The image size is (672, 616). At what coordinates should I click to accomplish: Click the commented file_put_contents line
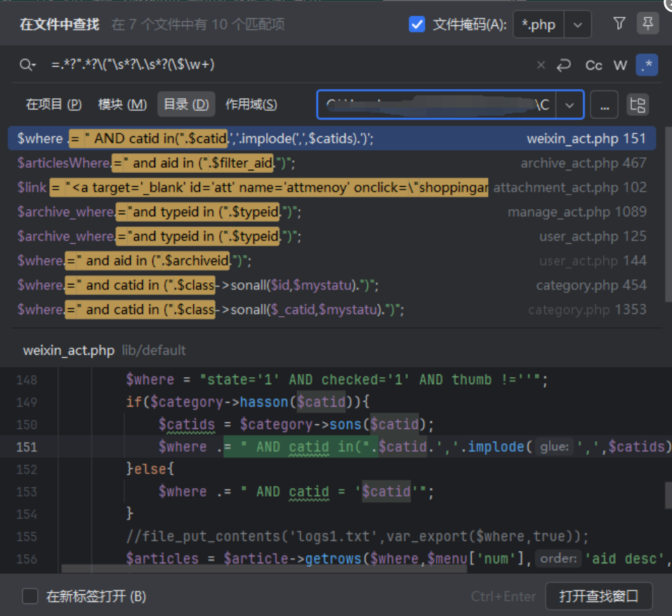(x=357, y=536)
